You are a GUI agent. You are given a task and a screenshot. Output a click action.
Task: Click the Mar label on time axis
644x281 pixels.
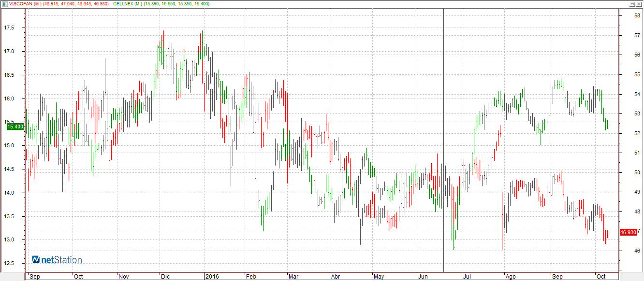click(293, 277)
